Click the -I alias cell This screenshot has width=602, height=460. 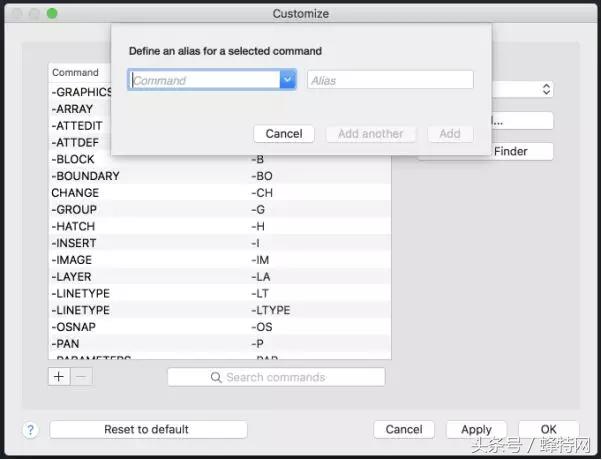pyautogui.click(x=255, y=243)
